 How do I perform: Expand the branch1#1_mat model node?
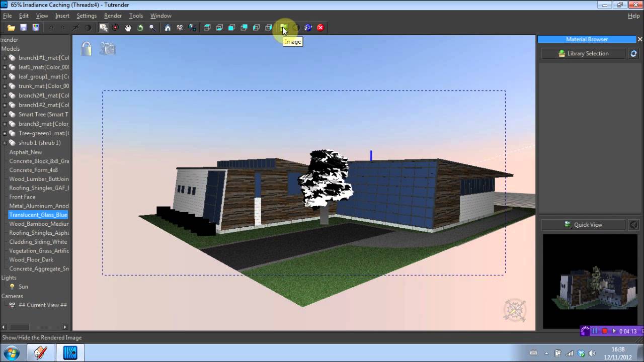(5, 58)
